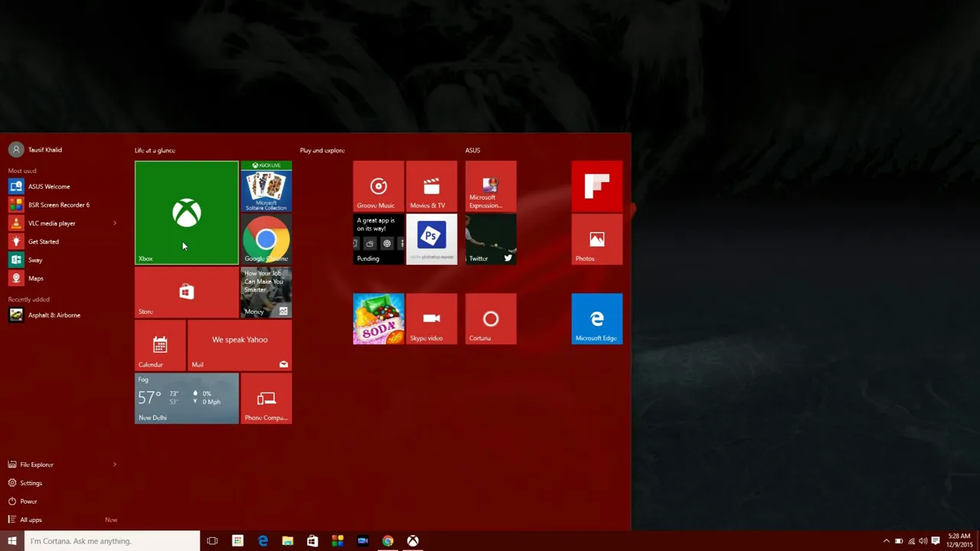The width and height of the screenshot is (980, 551).
Task: Expand VLC media player jump list arrow
Action: point(115,223)
